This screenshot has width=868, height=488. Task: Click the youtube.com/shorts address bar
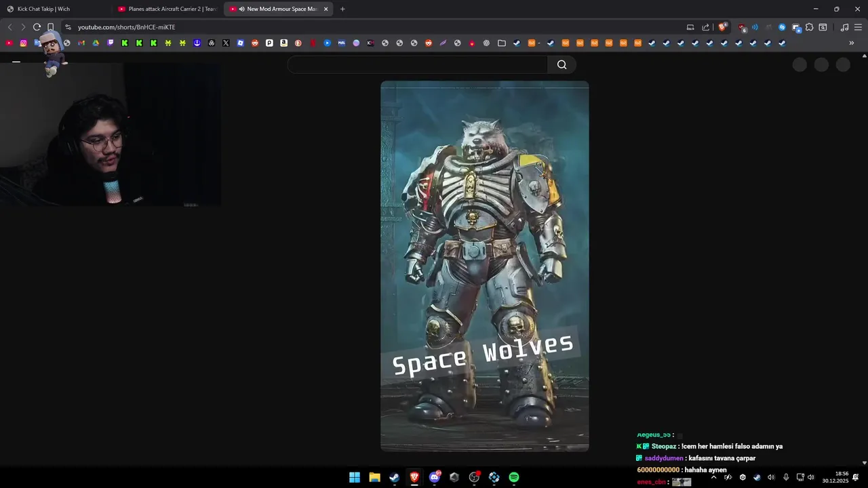(373, 27)
